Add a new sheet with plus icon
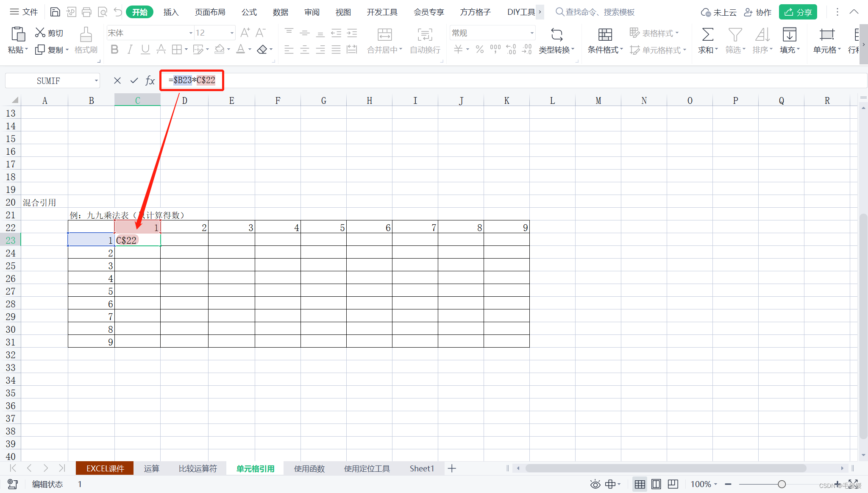Viewport: 868px width, 493px height. click(452, 468)
